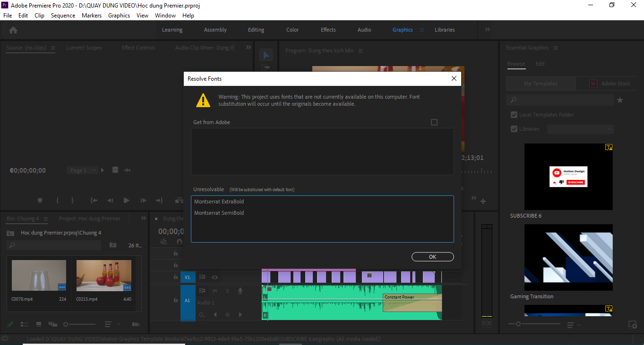Click OK in the Resolve Fonts dialog
This screenshot has height=345, width=644.
pyautogui.click(x=432, y=257)
